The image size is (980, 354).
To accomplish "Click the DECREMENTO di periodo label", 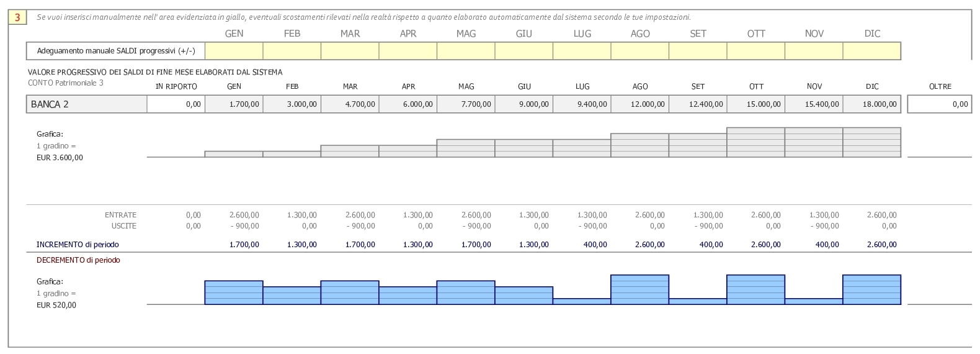I will (78, 260).
